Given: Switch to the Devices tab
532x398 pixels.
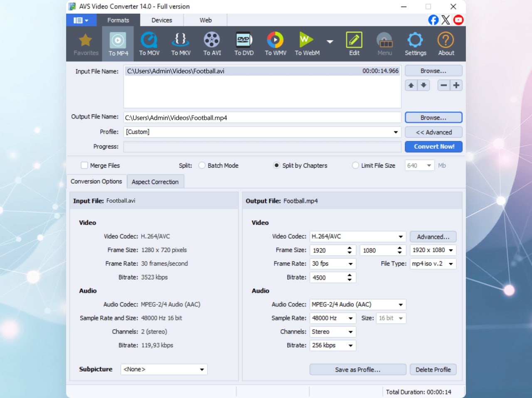Looking at the screenshot, I should (x=162, y=20).
